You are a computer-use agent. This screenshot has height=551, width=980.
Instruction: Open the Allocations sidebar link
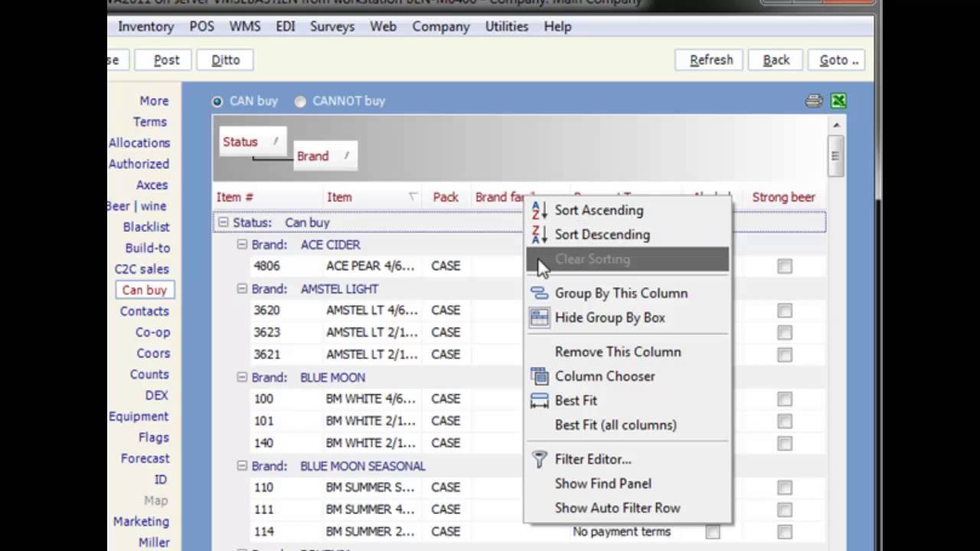pyautogui.click(x=139, y=143)
